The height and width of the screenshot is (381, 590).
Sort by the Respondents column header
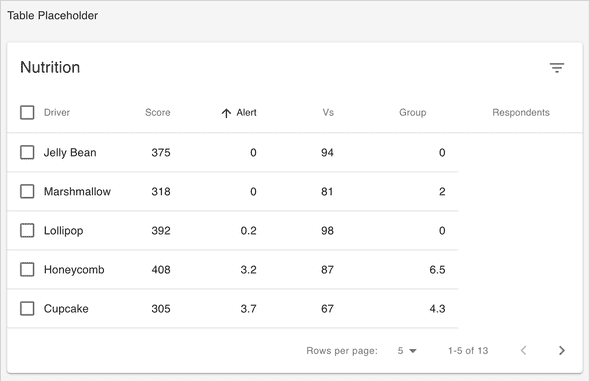click(521, 112)
